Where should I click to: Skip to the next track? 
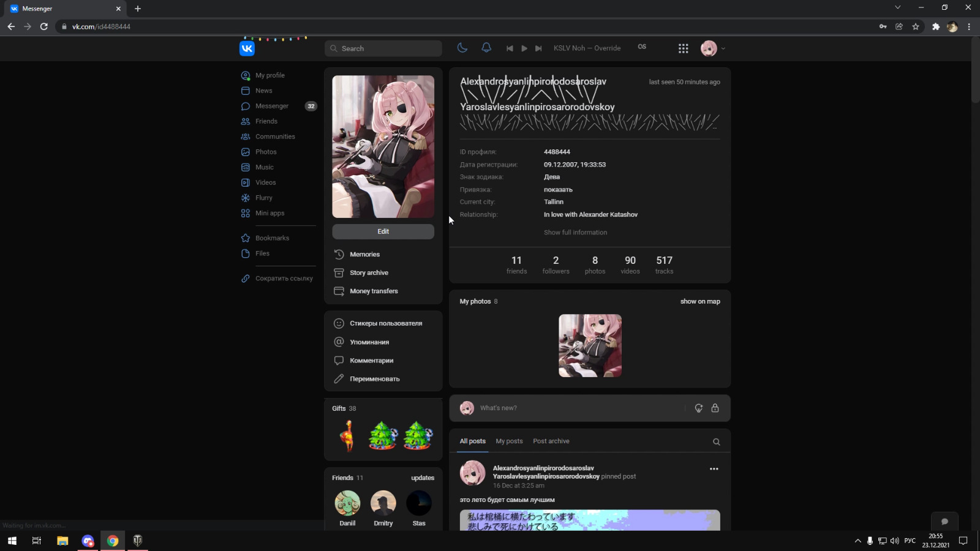coord(538,48)
